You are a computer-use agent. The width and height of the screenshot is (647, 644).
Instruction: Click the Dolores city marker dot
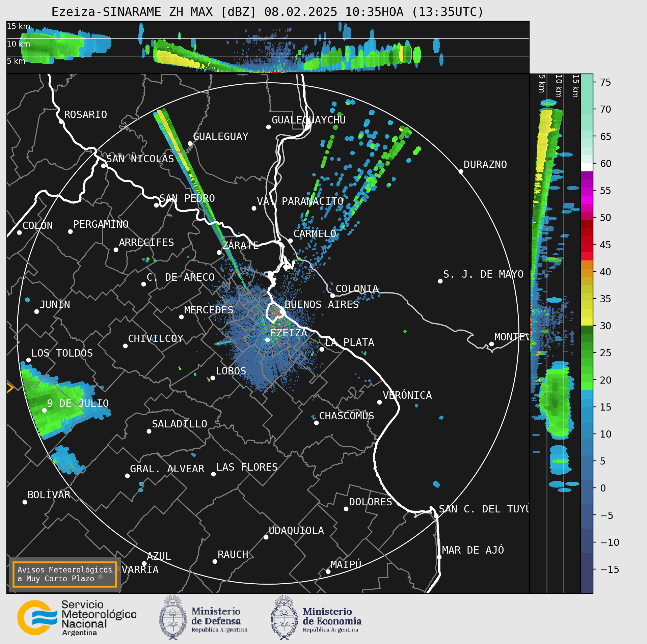pos(346,509)
